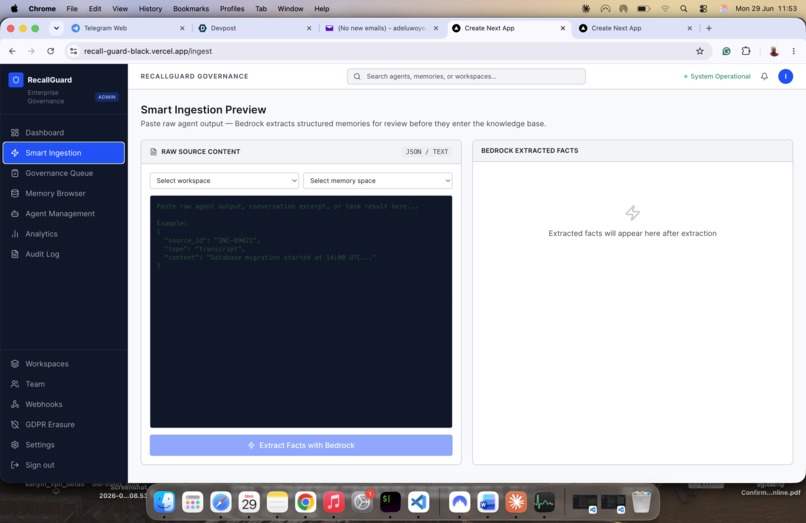Open Notes from the Dock
Screen dimensions: 806x523
click(x=277, y=502)
